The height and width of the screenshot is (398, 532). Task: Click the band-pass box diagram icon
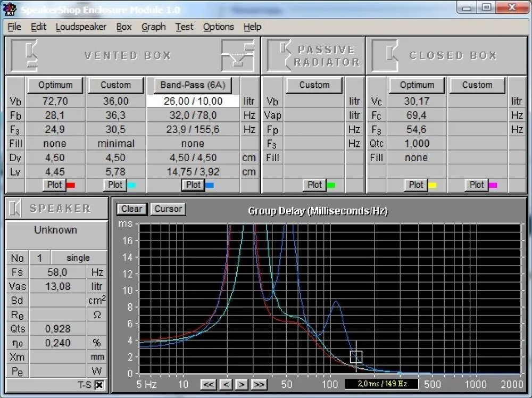pyautogui.click(x=238, y=55)
